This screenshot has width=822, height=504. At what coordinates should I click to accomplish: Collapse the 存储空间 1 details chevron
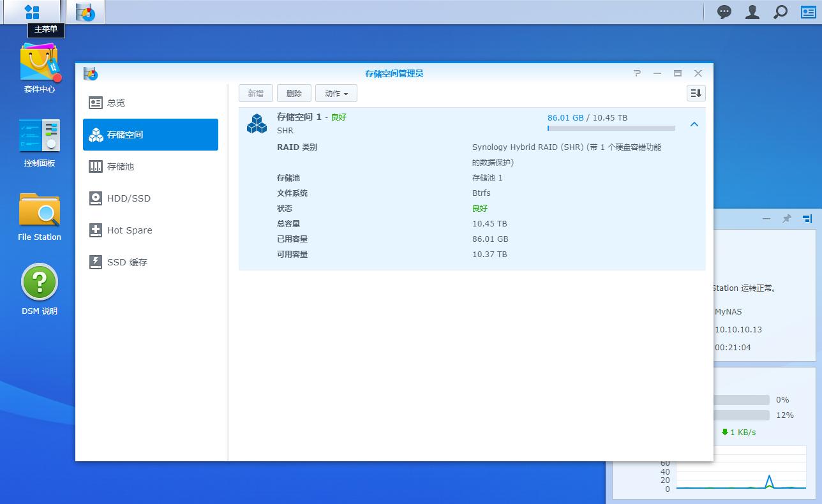694,124
